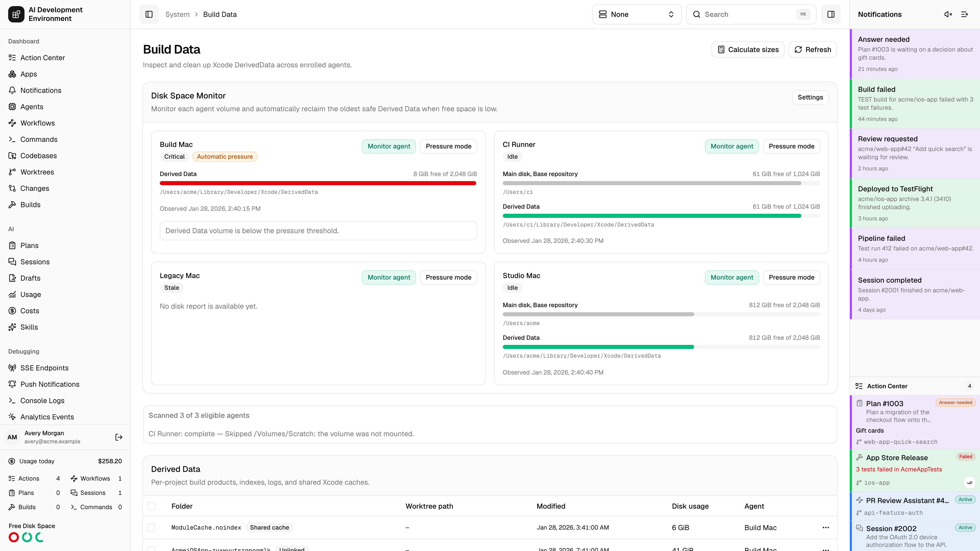Toggle Monitor agent for Legacy Mac

[389, 278]
